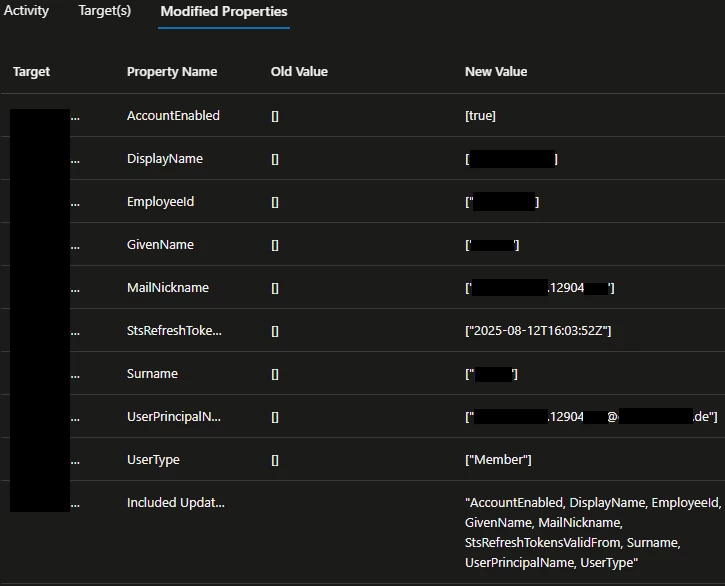Click the GivenName property row
This screenshot has width=725, height=586.
[161, 245]
